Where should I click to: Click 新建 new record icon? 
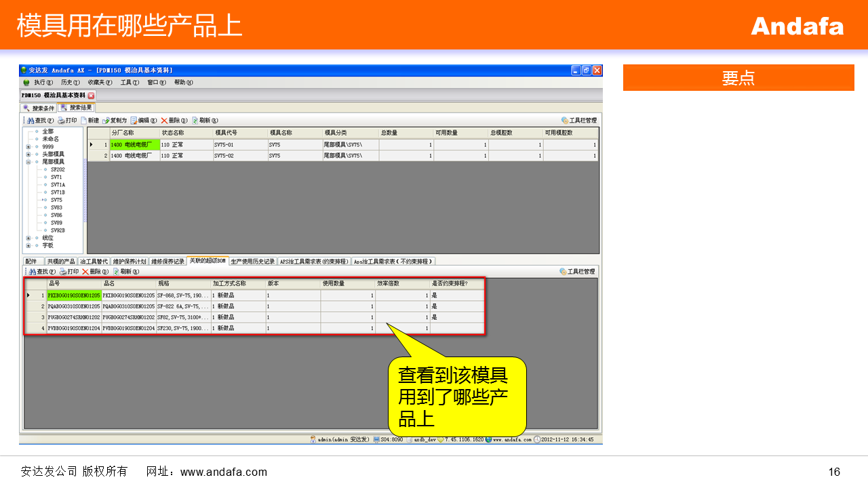pos(84,121)
